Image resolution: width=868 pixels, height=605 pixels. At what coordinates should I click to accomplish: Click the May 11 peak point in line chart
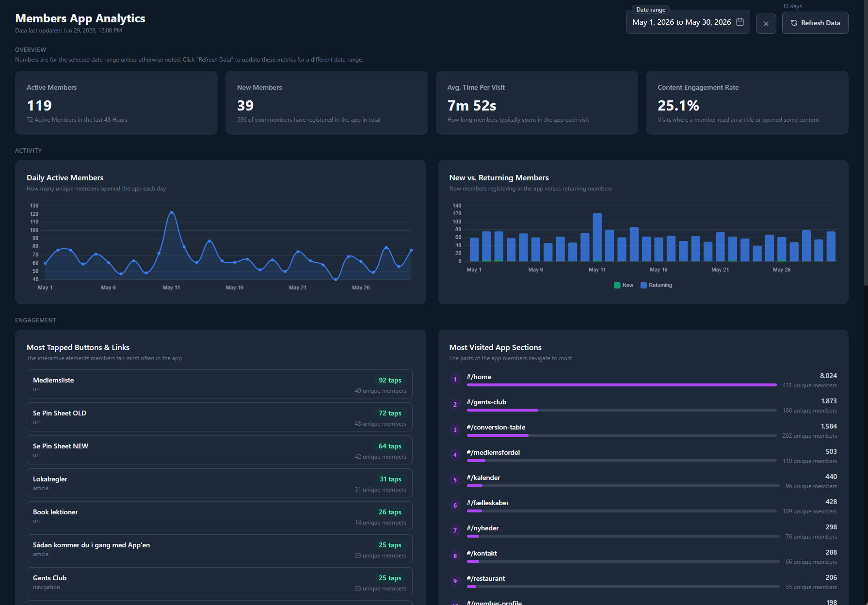171,212
